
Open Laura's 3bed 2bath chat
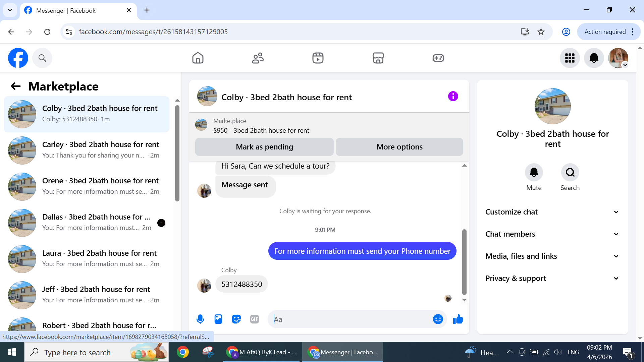[x=87, y=259]
